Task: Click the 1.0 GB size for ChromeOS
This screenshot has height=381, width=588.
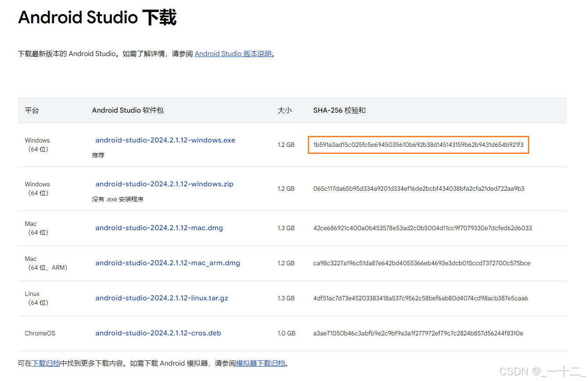Action: (x=286, y=333)
